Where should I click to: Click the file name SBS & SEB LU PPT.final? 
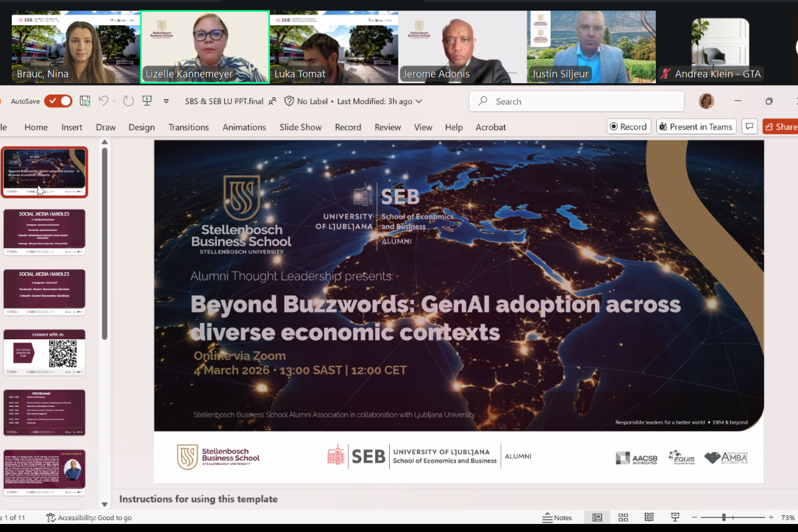(224, 101)
